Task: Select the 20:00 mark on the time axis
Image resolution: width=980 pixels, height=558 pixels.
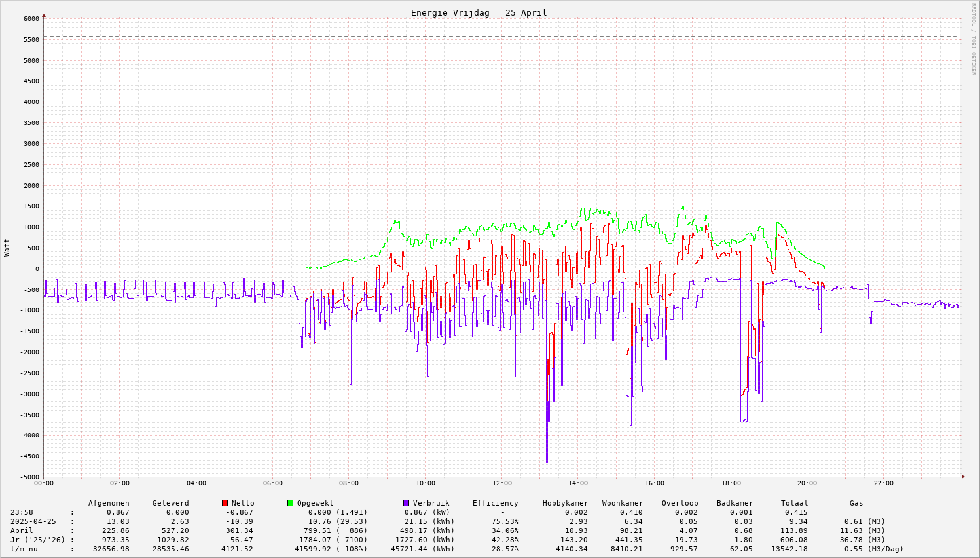Action: [x=807, y=483]
